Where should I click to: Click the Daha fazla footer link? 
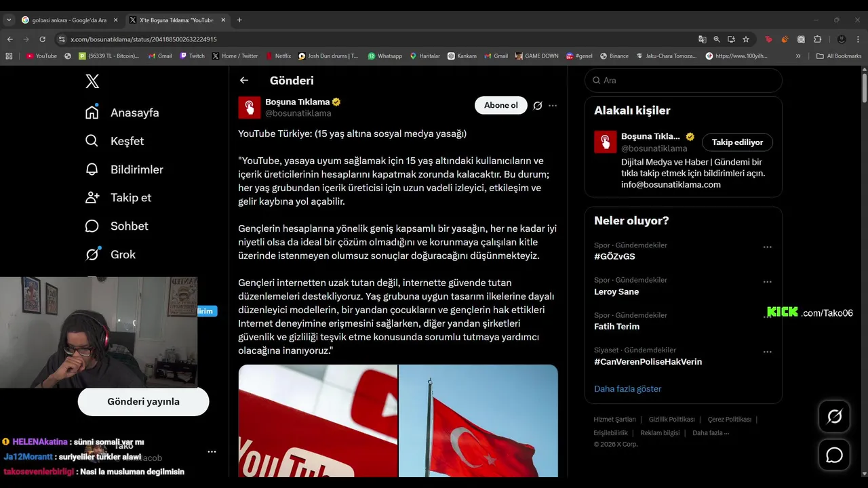click(711, 433)
